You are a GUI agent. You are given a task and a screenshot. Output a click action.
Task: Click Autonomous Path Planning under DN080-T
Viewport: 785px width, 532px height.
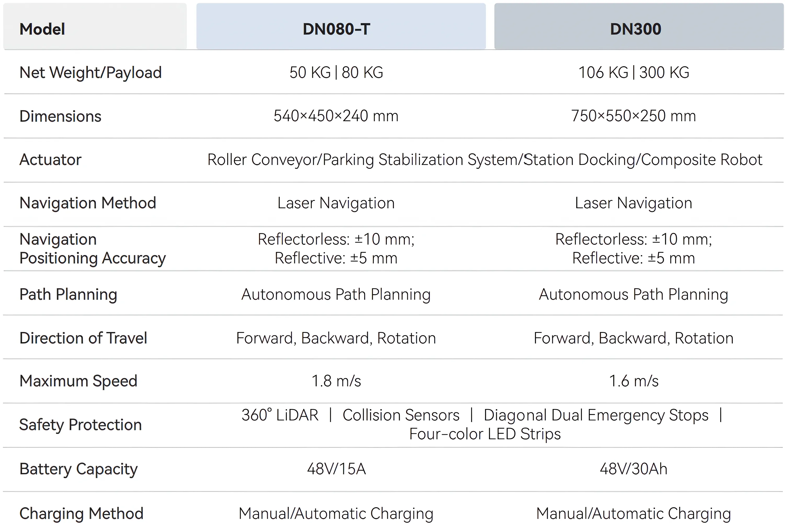(336, 295)
